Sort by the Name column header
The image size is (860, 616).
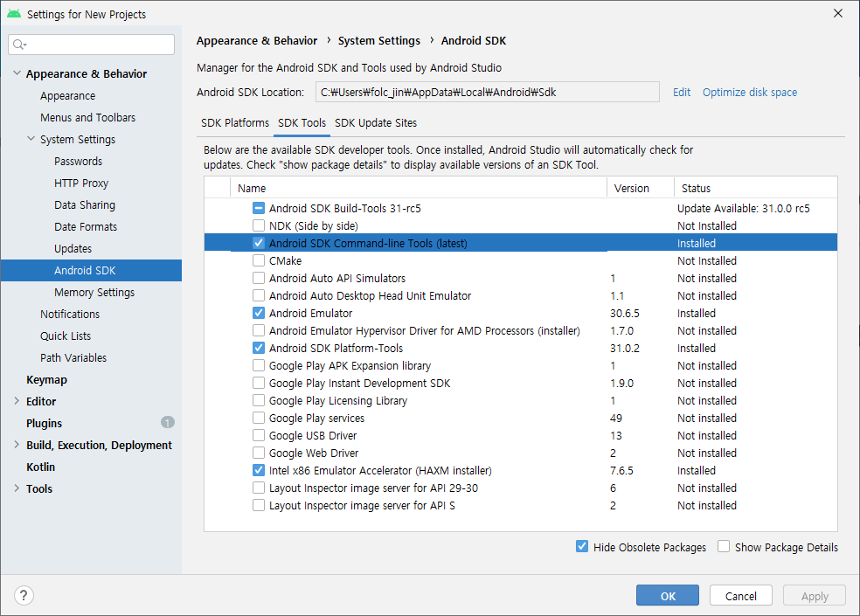click(419, 188)
